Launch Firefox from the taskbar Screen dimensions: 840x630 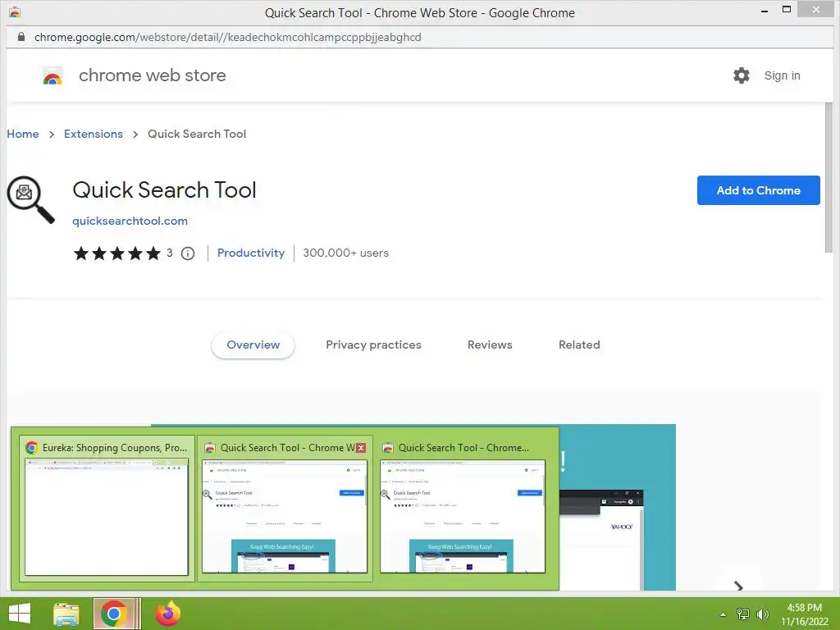point(168,614)
